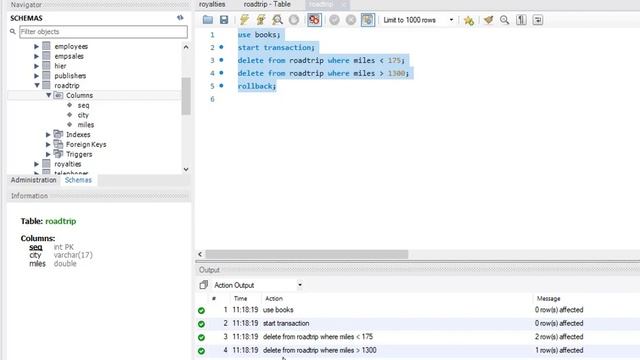Image resolution: width=640 pixels, height=360 pixels.
Task: Switch to the Administration tab
Action: click(x=33, y=180)
